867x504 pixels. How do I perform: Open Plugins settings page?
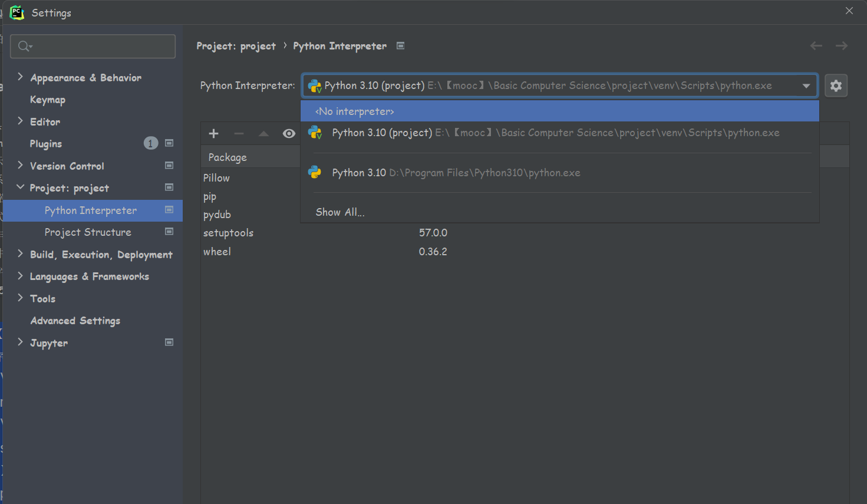(46, 144)
